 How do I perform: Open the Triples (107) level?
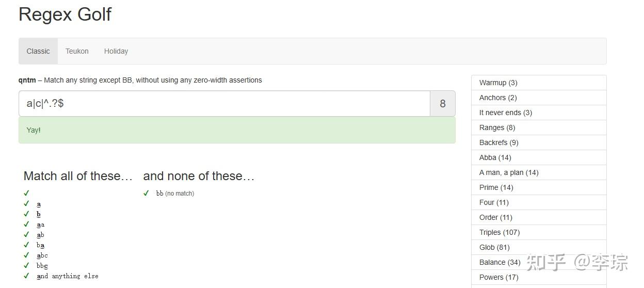[x=499, y=232]
